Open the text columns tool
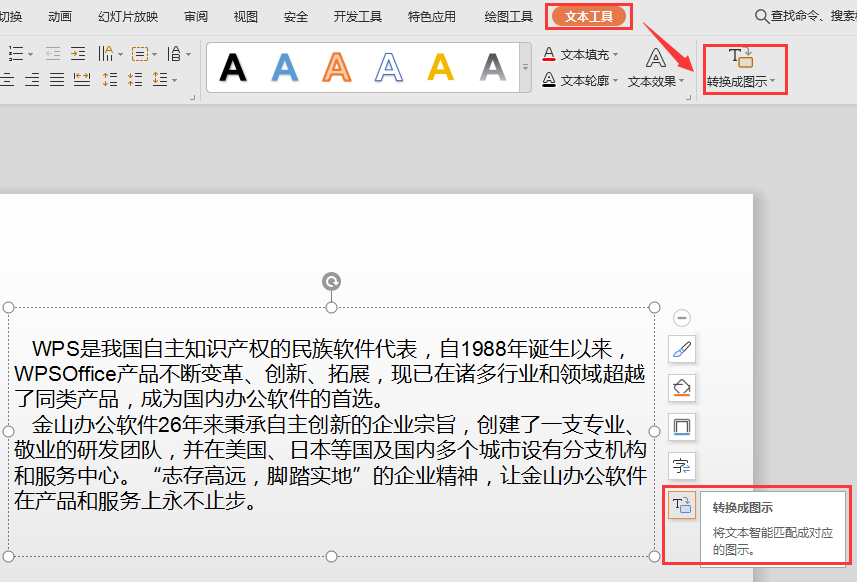This screenshot has width=857, height=582. coord(105,54)
